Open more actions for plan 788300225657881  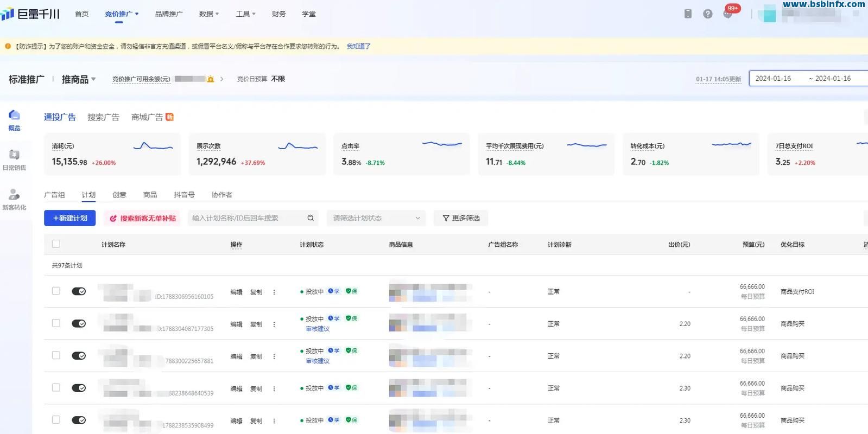[274, 356]
